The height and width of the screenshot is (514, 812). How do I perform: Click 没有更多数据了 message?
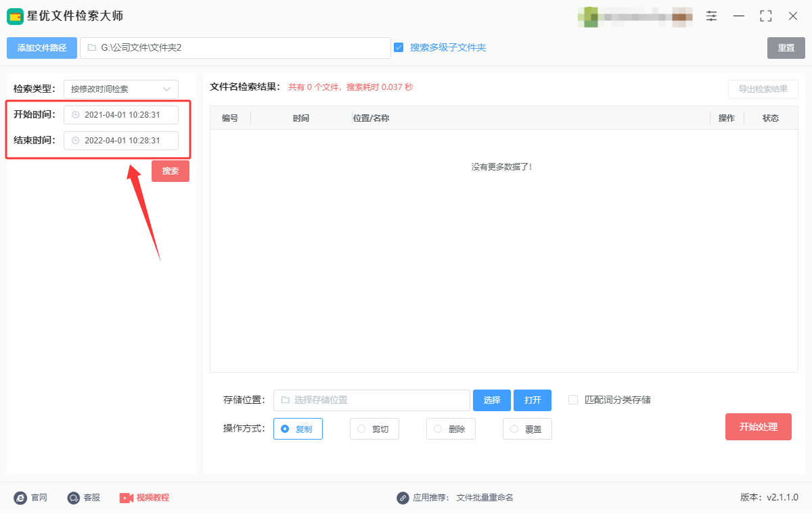click(502, 166)
